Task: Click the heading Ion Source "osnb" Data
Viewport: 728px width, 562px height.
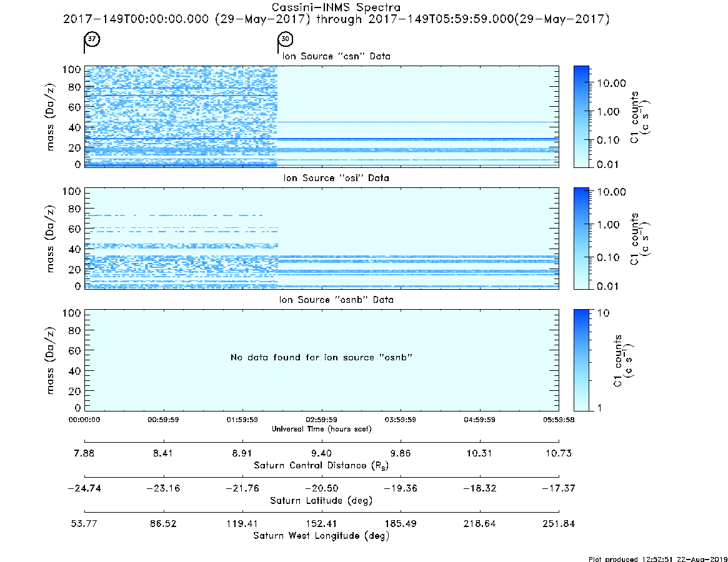Action: [336, 300]
